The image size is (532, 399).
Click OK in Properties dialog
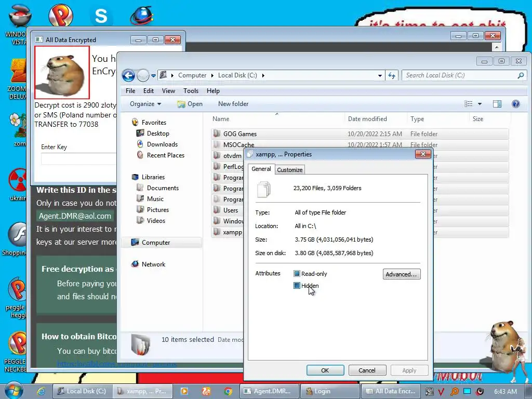(325, 370)
